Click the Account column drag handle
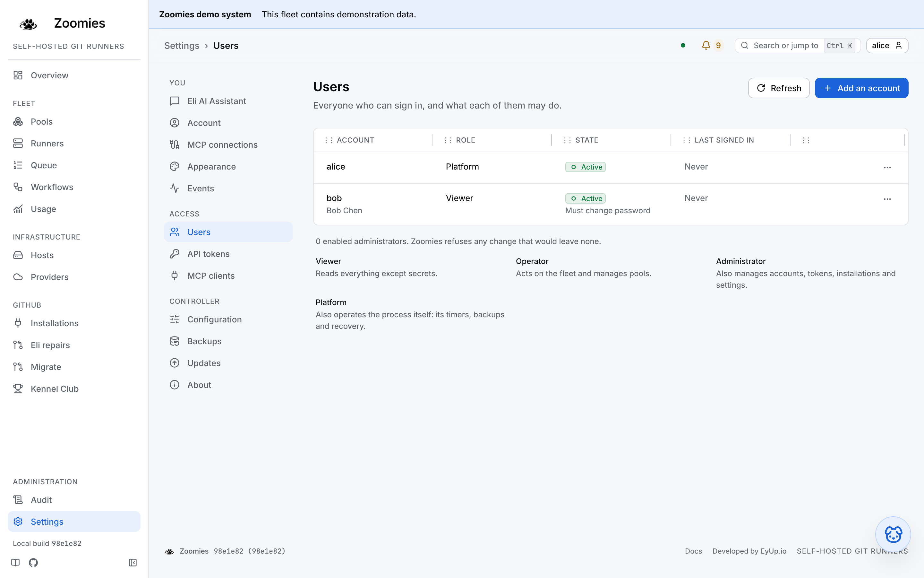Image resolution: width=924 pixels, height=578 pixels. coord(329,140)
